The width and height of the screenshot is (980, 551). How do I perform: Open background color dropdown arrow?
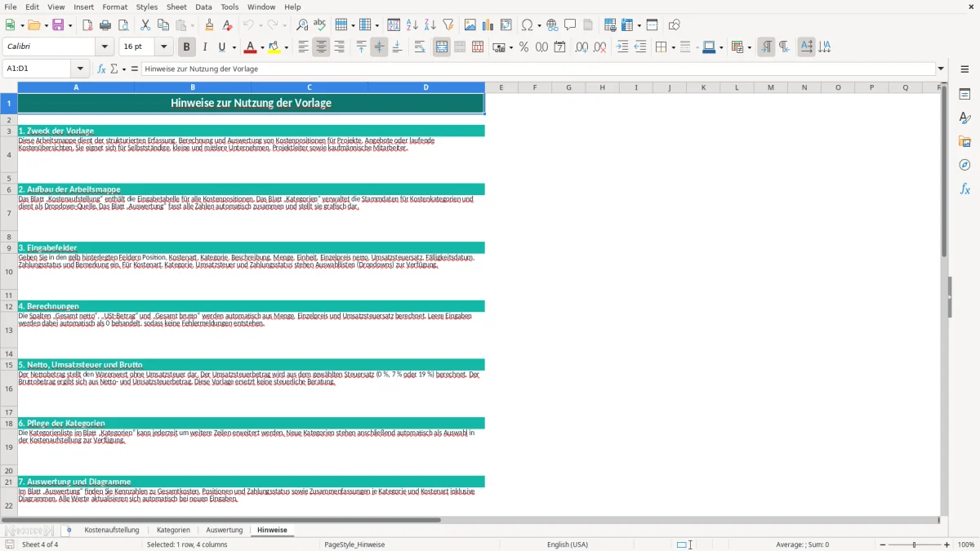pyautogui.click(x=286, y=47)
